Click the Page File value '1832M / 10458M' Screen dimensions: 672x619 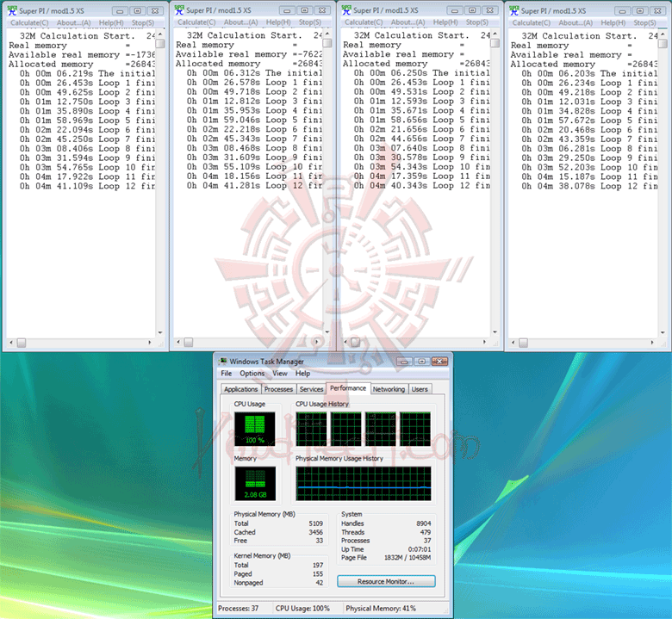tap(408, 558)
